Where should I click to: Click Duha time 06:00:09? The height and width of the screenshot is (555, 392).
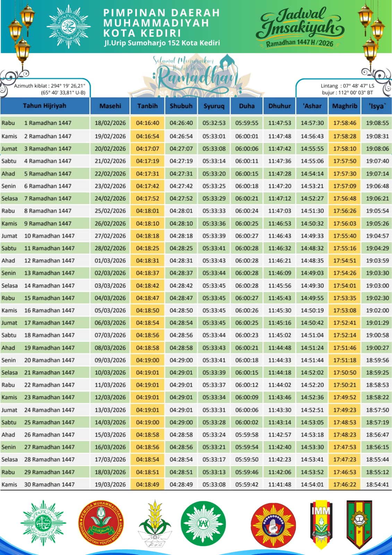click(247, 397)
